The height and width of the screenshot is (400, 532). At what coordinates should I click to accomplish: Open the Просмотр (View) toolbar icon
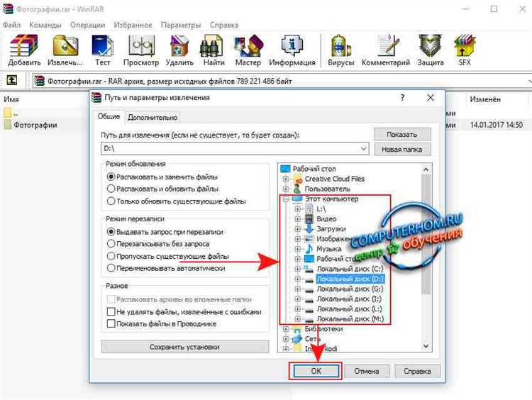141,50
